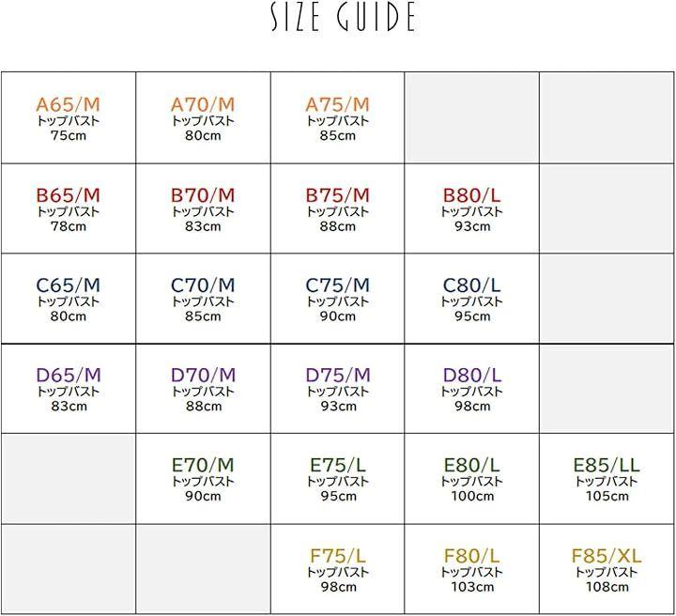Screen dimensions: 676x616
Task: Select the E85/LL size cell
Action: coord(607,479)
